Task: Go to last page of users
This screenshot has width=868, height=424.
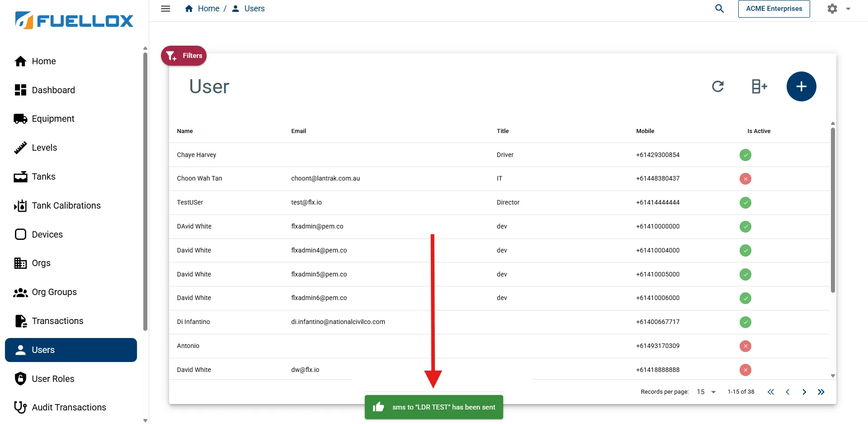Action: (821, 392)
